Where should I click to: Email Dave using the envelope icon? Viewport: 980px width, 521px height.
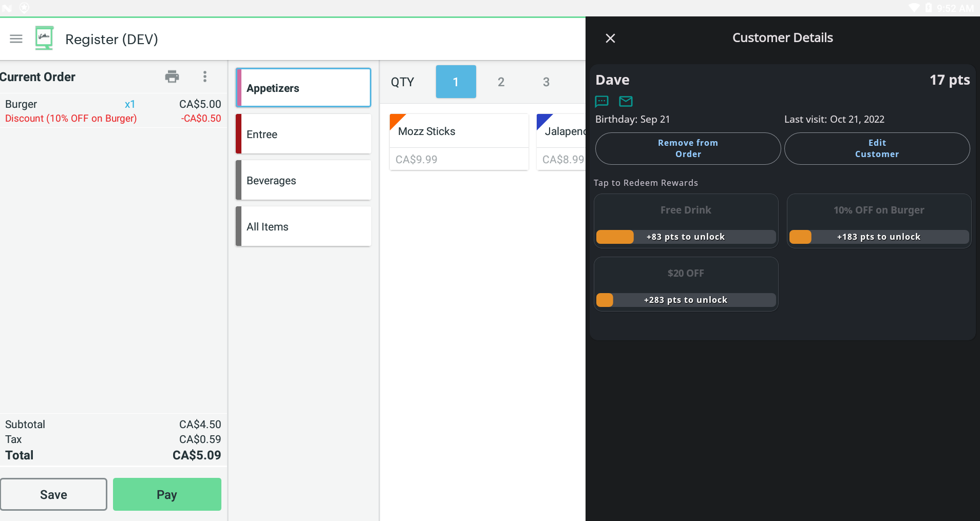626,101
